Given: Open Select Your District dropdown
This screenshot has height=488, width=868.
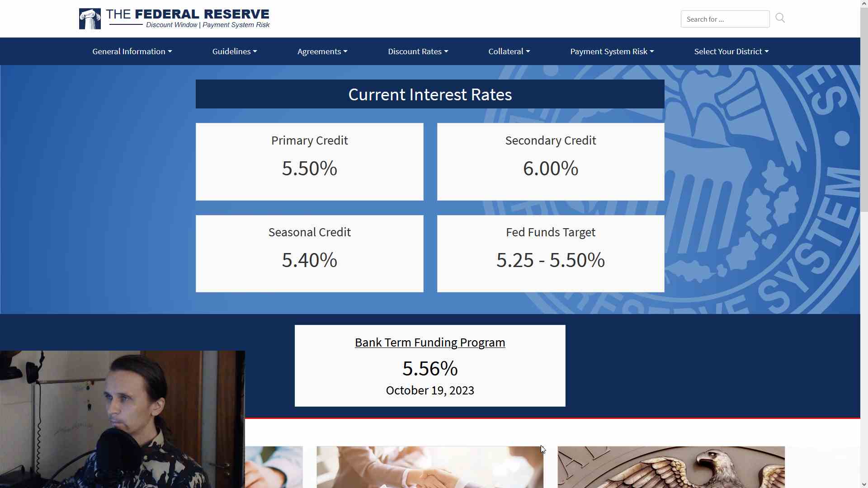Looking at the screenshot, I should click(731, 52).
